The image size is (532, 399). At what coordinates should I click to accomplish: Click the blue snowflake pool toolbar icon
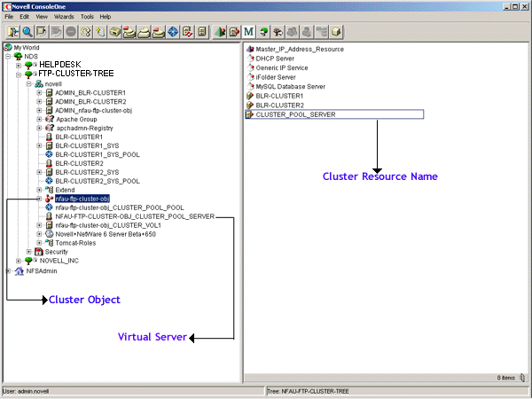point(173,32)
